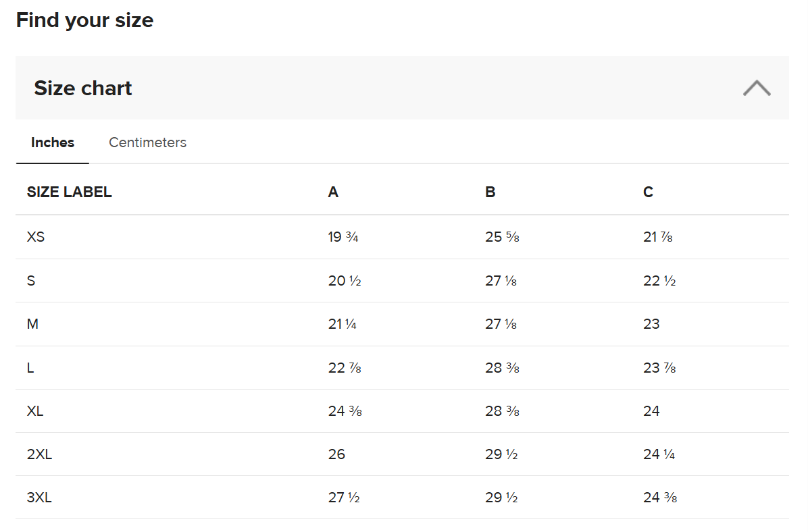
Task: Select column header C
Action: click(648, 192)
